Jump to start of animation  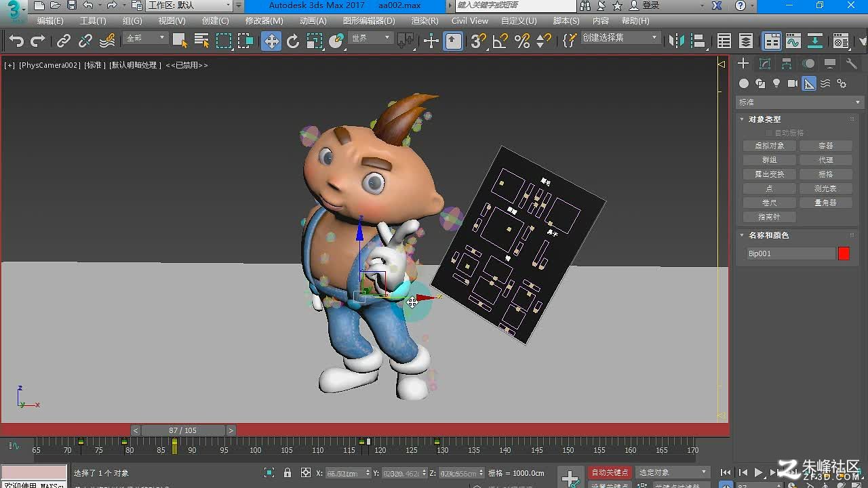pyautogui.click(x=726, y=472)
